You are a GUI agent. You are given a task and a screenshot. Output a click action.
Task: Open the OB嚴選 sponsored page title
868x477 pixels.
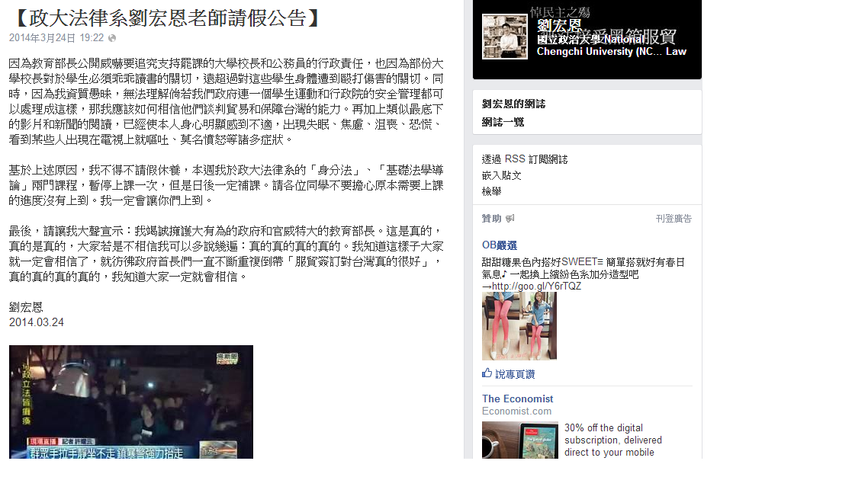tap(500, 245)
